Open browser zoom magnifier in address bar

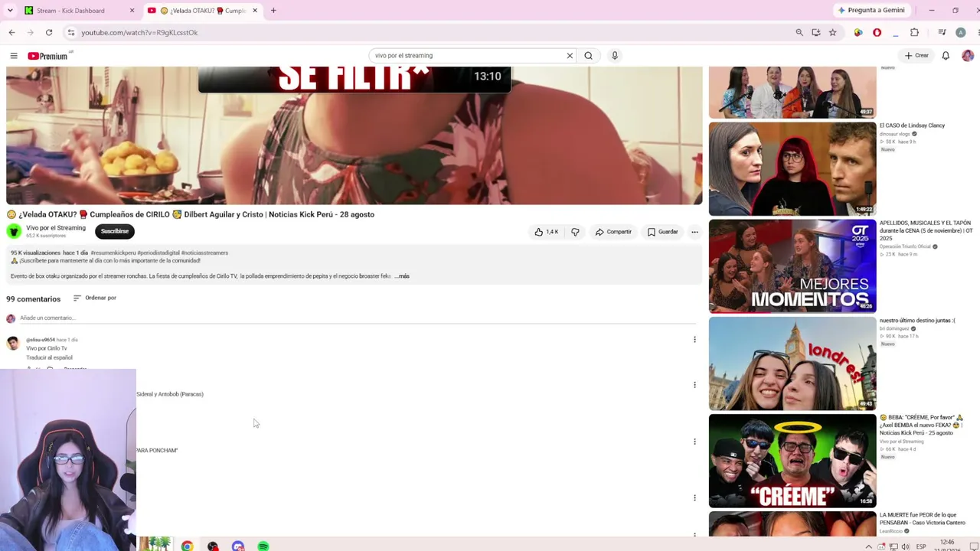point(799,32)
